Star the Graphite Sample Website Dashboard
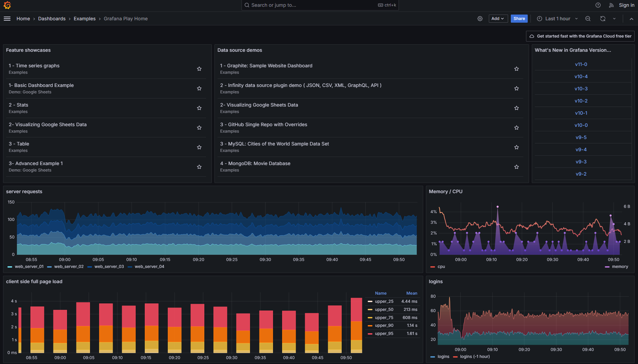Screen dimensions: 638x364 517,69
